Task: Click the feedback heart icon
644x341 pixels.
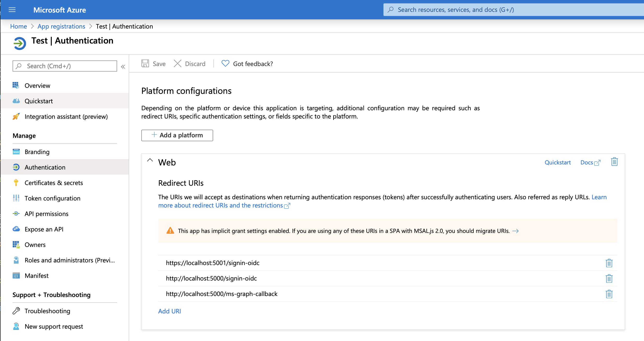Action: point(225,64)
